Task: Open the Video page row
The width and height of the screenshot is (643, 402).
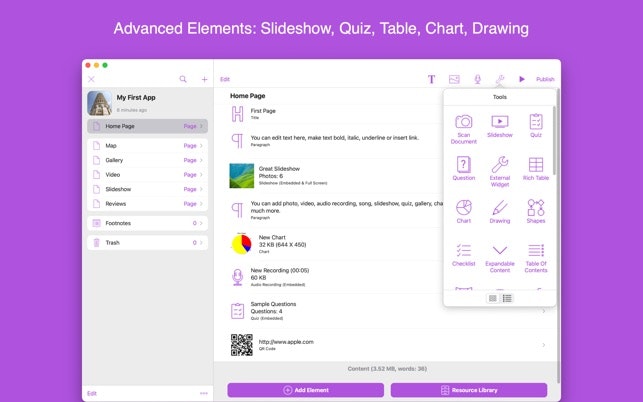Action: 147,175
